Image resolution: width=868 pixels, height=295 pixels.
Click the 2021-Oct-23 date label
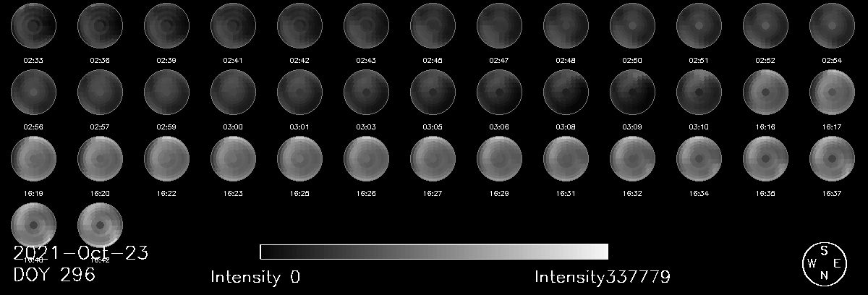point(81,253)
